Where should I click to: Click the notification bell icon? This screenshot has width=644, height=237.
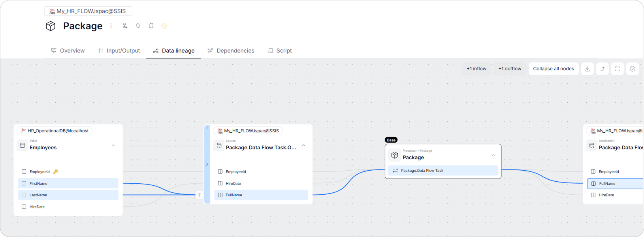coord(138,26)
